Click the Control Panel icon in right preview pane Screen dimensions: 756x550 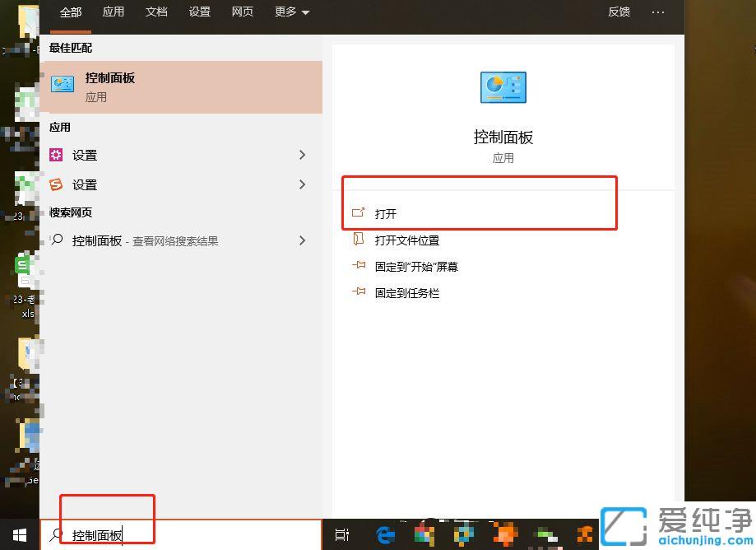(x=503, y=87)
